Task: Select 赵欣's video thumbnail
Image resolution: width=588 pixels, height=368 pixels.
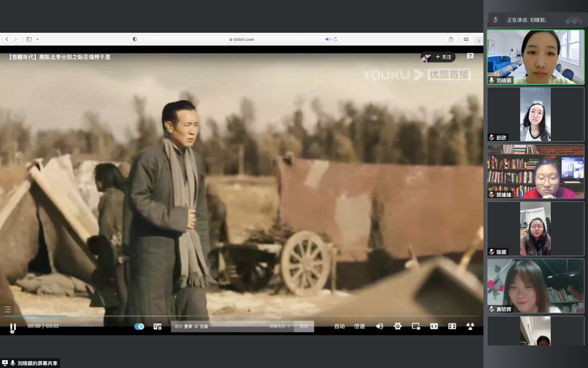Action: click(535, 114)
